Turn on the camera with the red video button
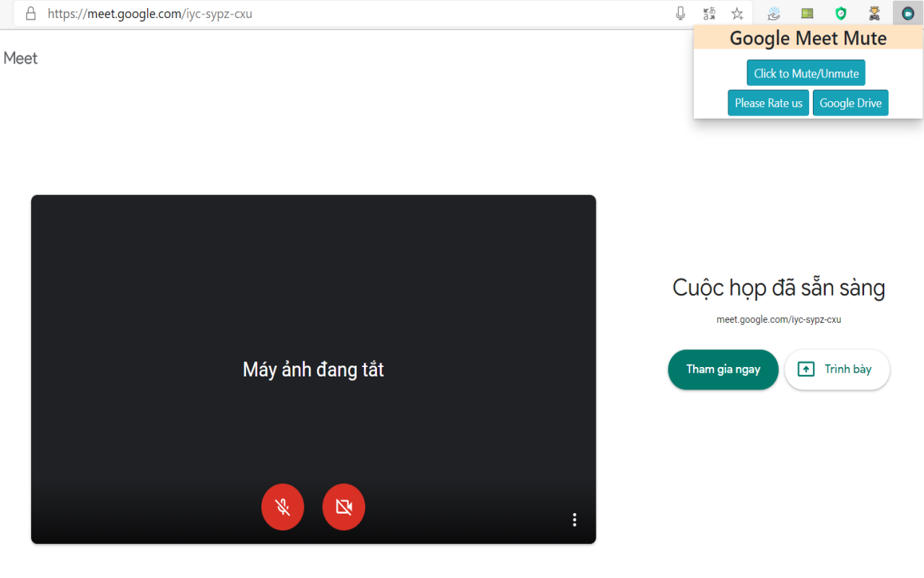Viewport: 924px width, 578px height. [x=344, y=506]
